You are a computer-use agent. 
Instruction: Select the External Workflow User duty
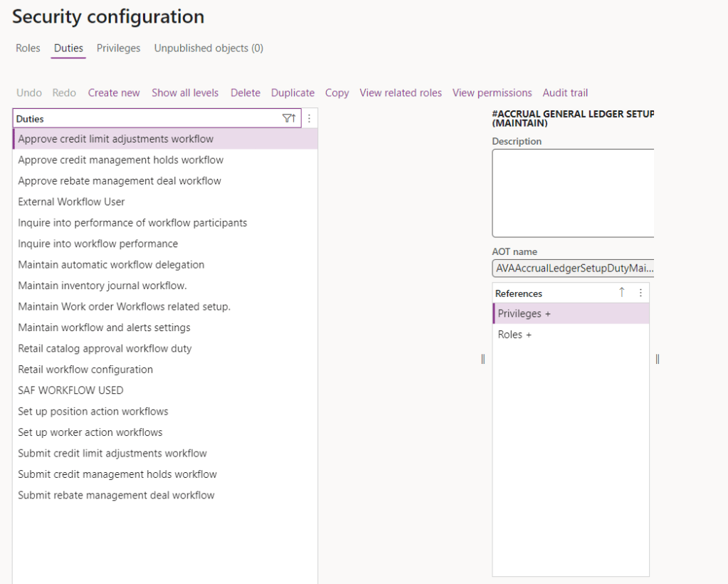click(71, 202)
